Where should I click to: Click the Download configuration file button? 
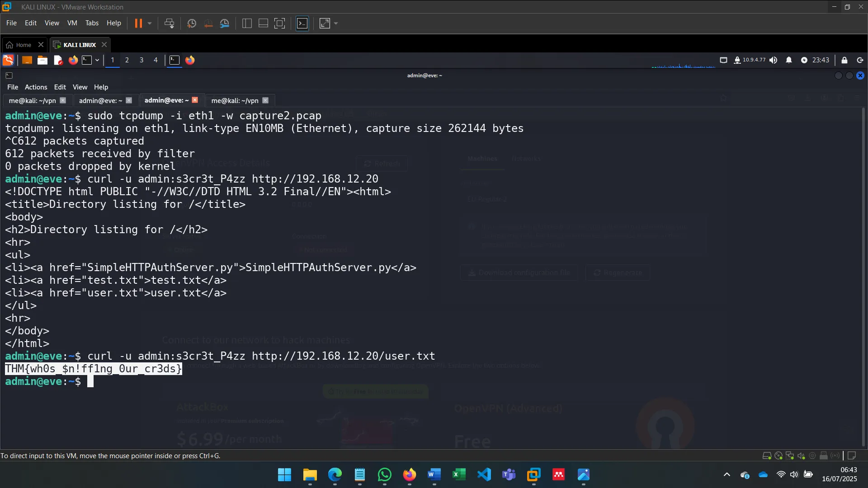pos(518,272)
